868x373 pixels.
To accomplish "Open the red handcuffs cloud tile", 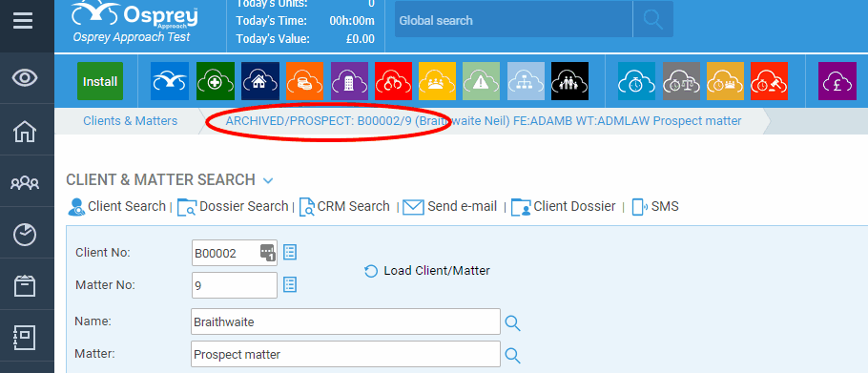I will pos(394,81).
